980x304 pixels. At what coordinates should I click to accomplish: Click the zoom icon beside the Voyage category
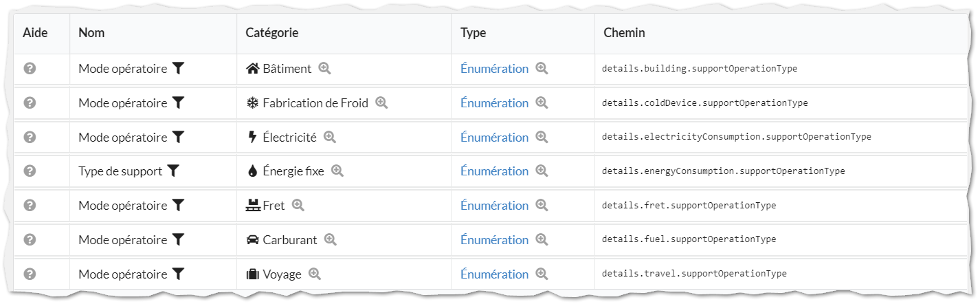pyautogui.click(x=315, y=274)
